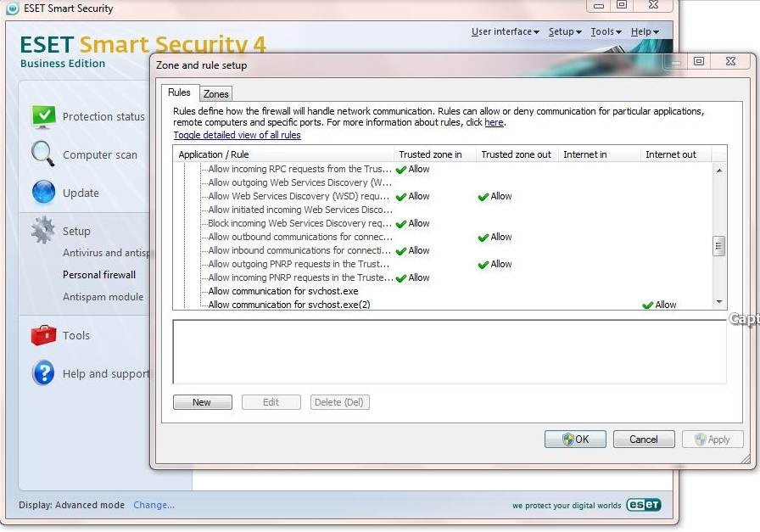Image resolution: width=760 pixels, height=532 pixels.
Task: Open the 'here' link about rules
Action: (494, 122)
